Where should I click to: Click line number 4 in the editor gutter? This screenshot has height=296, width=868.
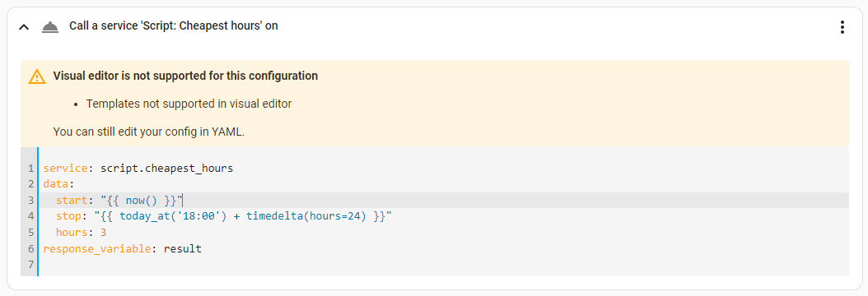30,216
